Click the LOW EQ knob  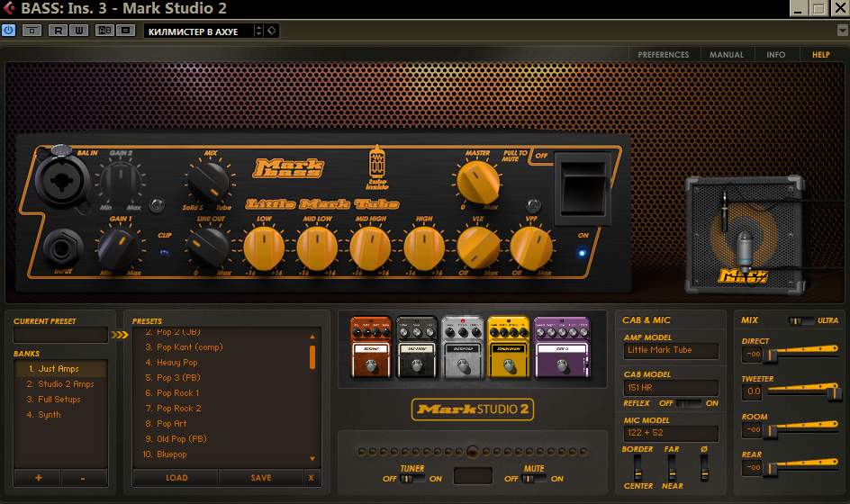tap(264, 247)
